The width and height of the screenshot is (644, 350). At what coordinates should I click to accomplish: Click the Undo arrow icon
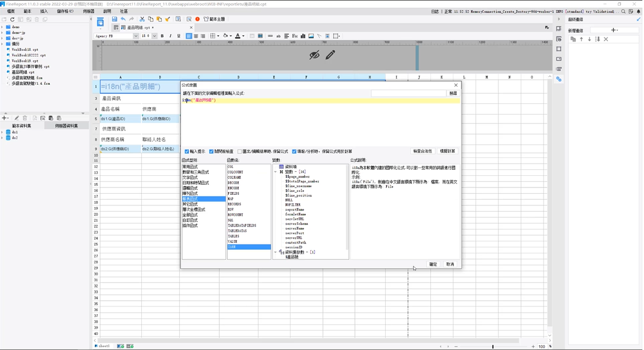[x=123, y=20]
